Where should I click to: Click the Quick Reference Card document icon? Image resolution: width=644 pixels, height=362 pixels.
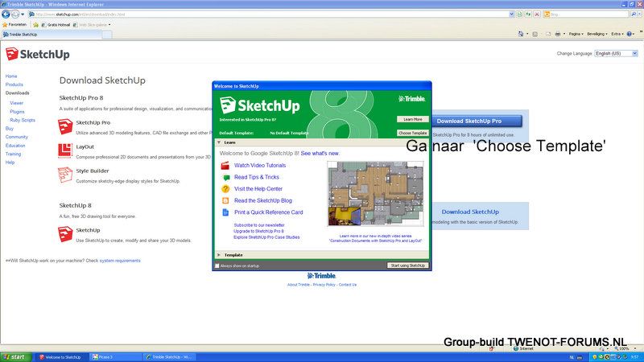(225, 212)
